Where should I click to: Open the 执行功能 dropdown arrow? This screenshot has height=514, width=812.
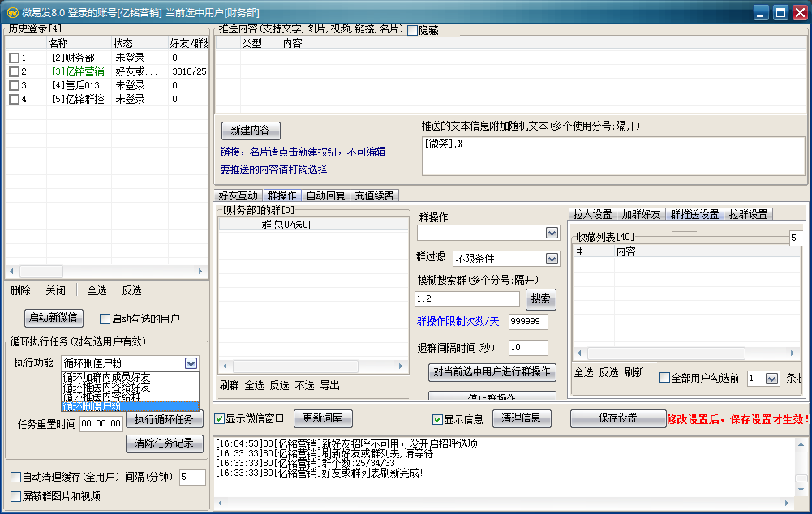191,363
